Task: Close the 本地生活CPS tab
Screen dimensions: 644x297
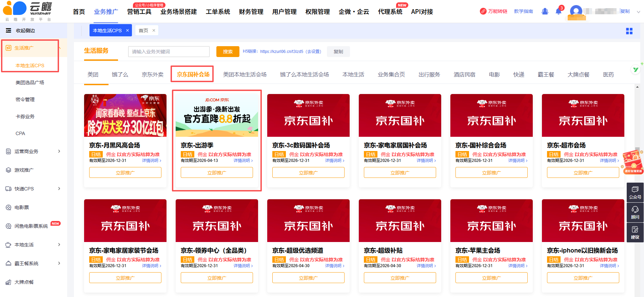Action: click(128, 31)
